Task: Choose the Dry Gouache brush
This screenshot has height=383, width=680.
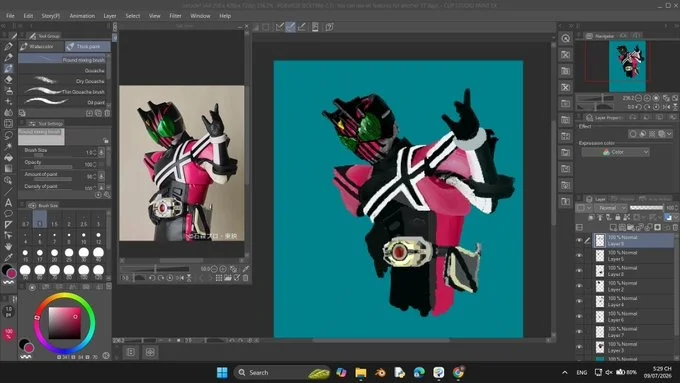Action: click(62, 81)
